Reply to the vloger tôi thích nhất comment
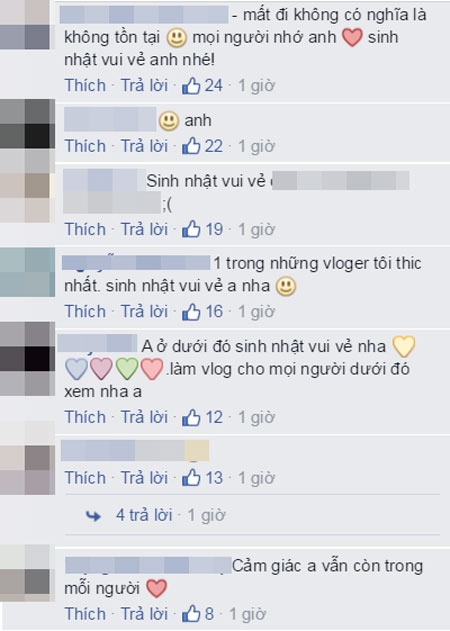450x631 pixels. click(x=144, y=312)
